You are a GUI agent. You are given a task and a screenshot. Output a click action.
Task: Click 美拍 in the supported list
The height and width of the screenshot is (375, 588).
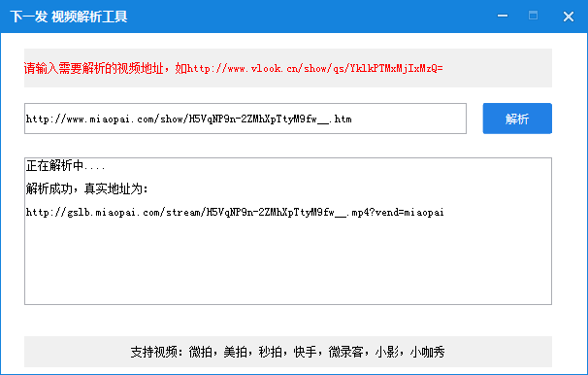pos(235,352)
